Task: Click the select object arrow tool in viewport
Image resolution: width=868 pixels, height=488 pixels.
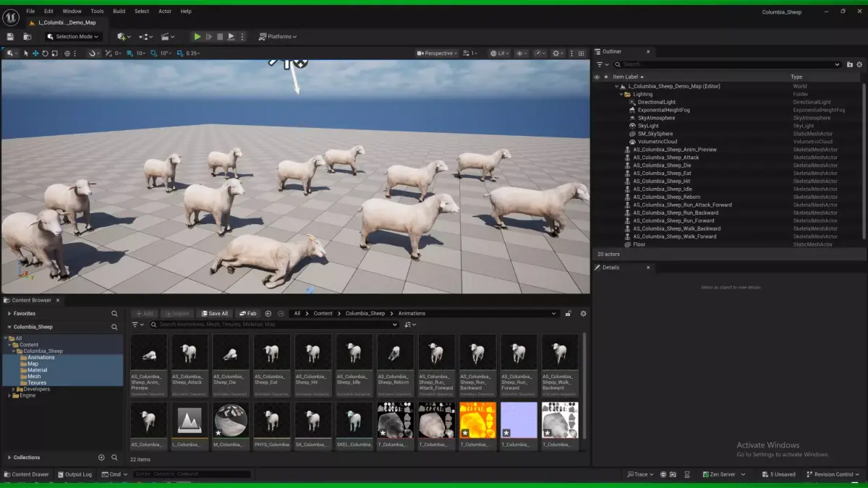Action: [x=26, y=53]
